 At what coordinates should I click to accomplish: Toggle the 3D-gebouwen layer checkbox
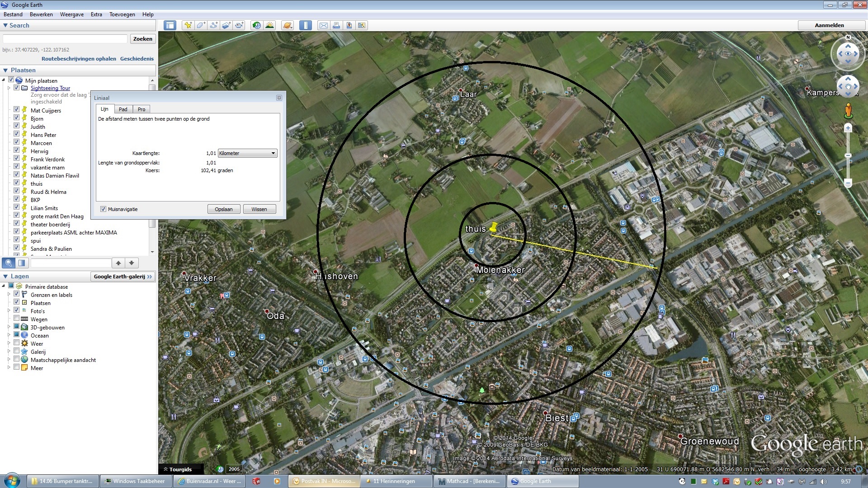(17, 327)
